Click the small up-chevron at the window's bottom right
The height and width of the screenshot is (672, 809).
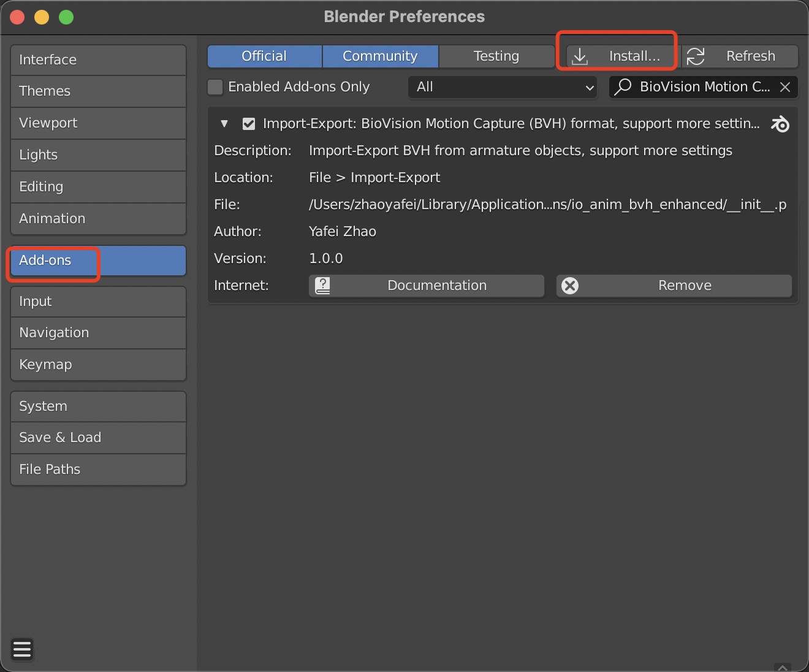pyautogui.click(x=783, y=667)
